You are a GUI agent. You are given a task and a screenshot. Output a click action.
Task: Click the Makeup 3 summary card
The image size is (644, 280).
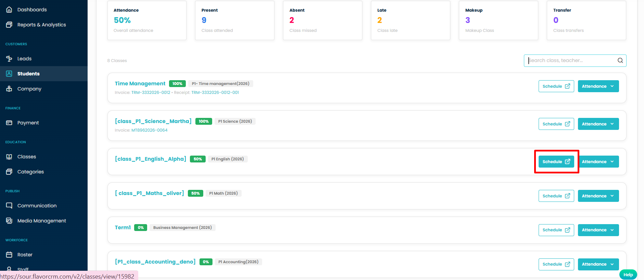point(499,20)
